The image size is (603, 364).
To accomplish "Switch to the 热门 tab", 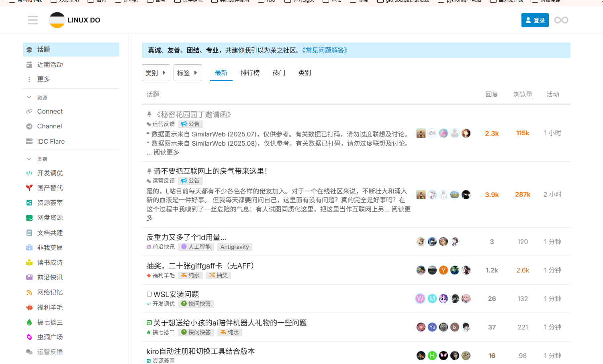I will coord(279,73).
